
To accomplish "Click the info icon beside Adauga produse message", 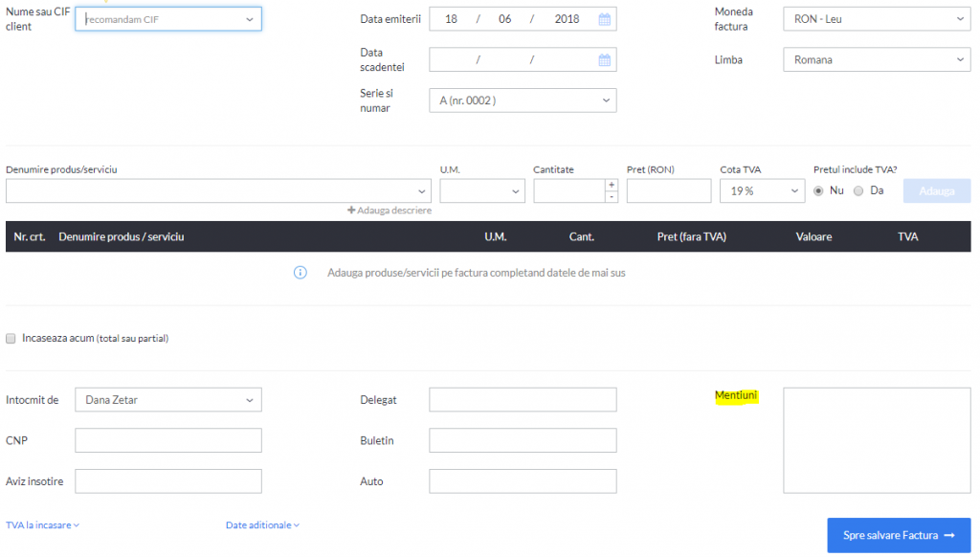I will pyautogui.click(x=300, y=273).
